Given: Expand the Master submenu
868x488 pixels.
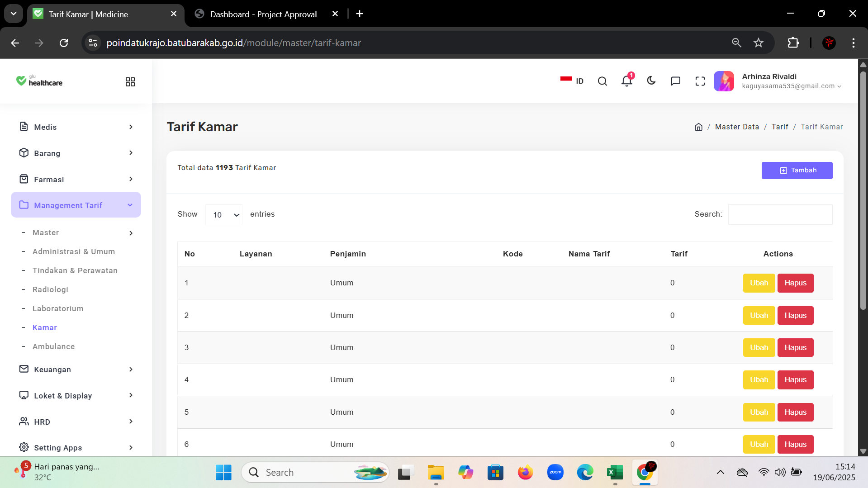Looking at the screenshot, I should click(77, 232).
